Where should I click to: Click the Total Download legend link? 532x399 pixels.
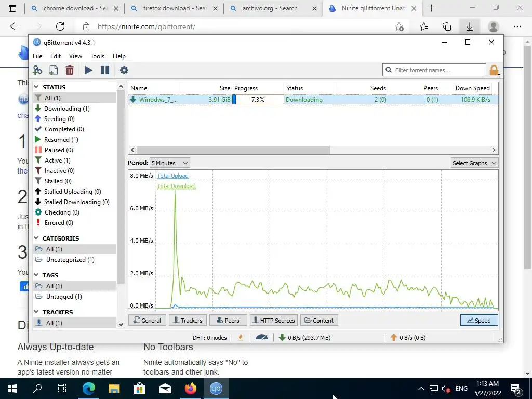[x=177, y=186]
